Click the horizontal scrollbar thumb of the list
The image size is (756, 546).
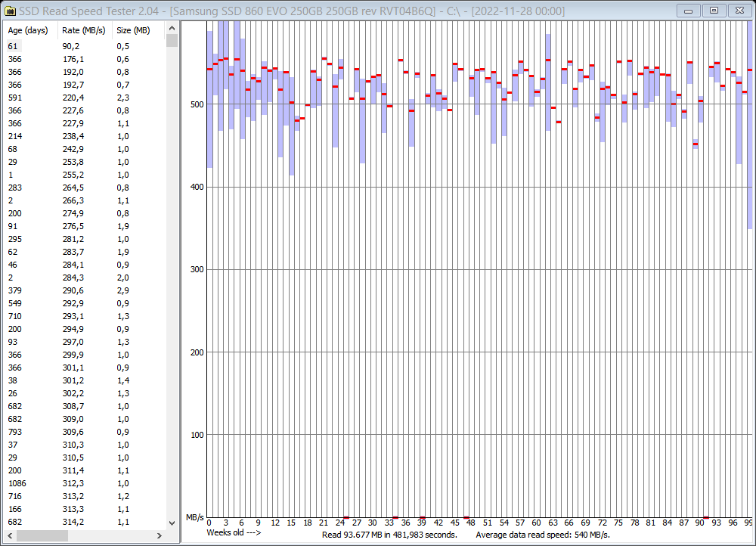pos(42,535)
